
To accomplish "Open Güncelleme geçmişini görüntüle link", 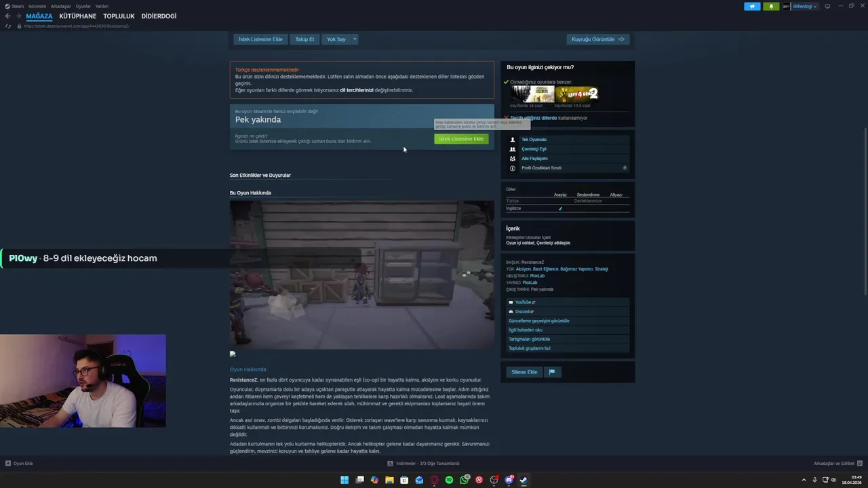I will pyautogui.click(x=539, y=321).
